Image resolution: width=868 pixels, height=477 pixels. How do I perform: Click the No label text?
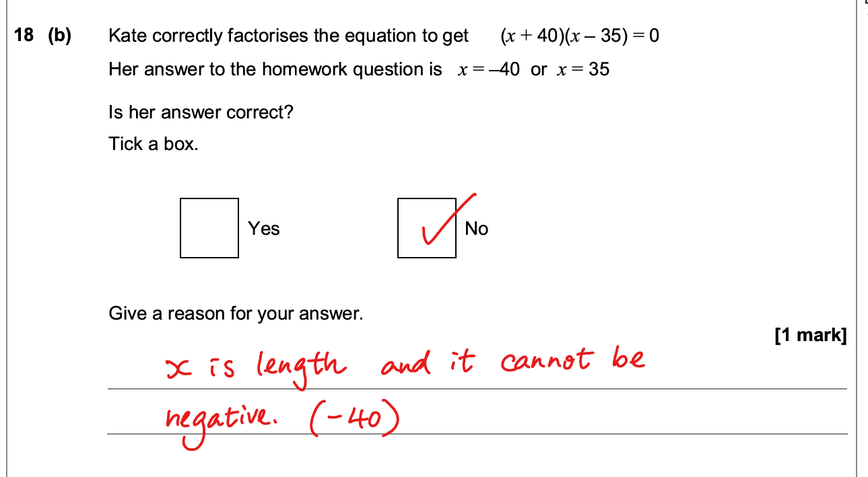pyautogui.click(x=476, y=229)
